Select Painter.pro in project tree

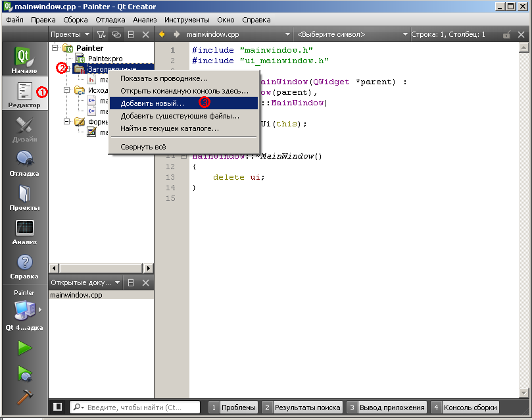[x=105, y=59]
